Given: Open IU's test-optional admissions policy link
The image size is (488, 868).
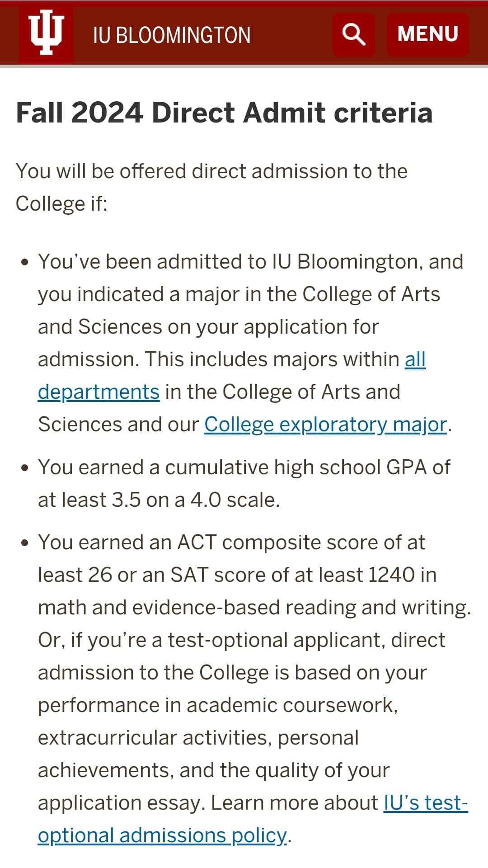Looking at the screenshot, I should tap(425, 803).
